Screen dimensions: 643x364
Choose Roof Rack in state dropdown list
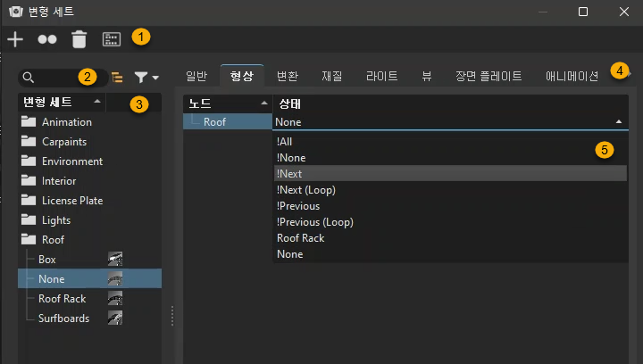pyautogui.click(x=450, y=238)
